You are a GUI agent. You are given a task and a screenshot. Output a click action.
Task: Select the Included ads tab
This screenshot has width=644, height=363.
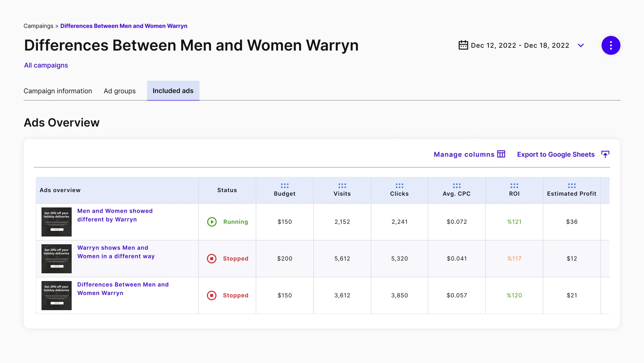click(x=173, y=91)
